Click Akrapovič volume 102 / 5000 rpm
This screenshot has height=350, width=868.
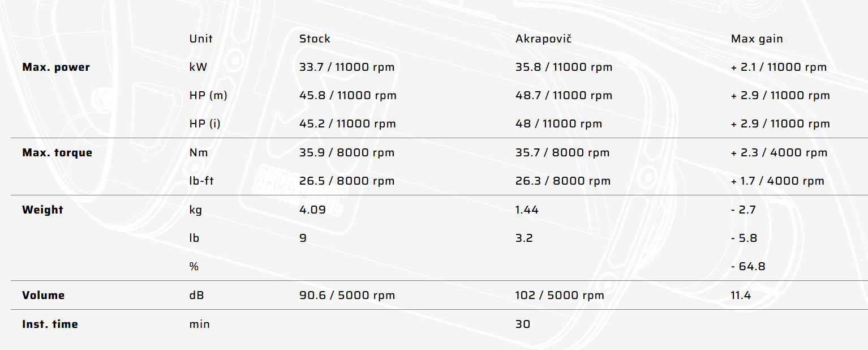[560, 296]
